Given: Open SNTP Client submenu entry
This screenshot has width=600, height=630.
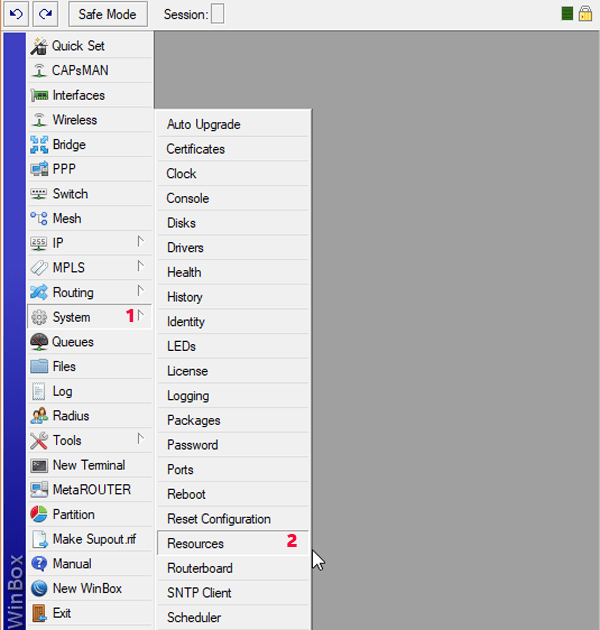Looking at the screenshot, I should coord(233,593).
